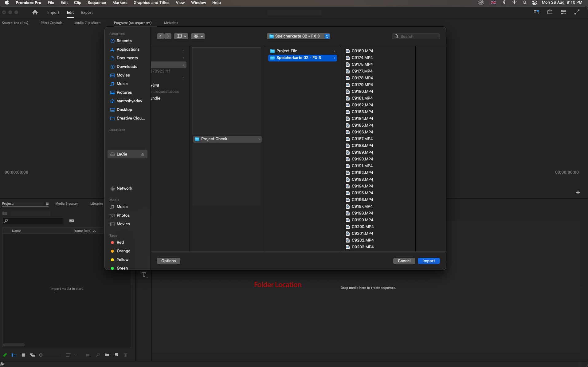Select the Type tool

144,274
